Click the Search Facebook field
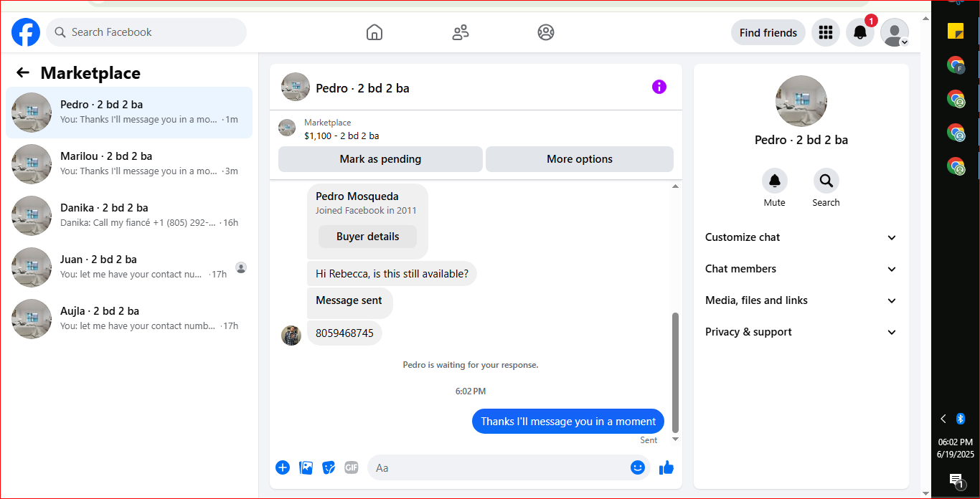The image size is (980, 499). pyautogui.click(x=146, y=32)
